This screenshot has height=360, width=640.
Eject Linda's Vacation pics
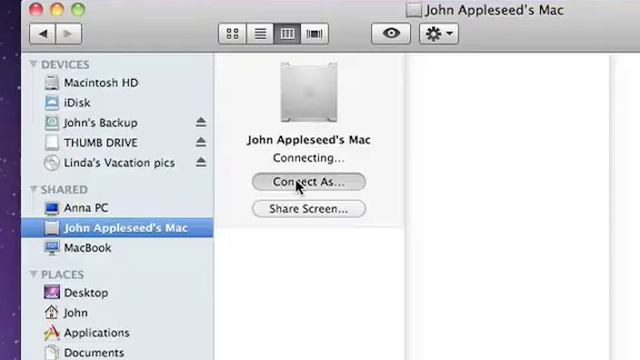200,162
